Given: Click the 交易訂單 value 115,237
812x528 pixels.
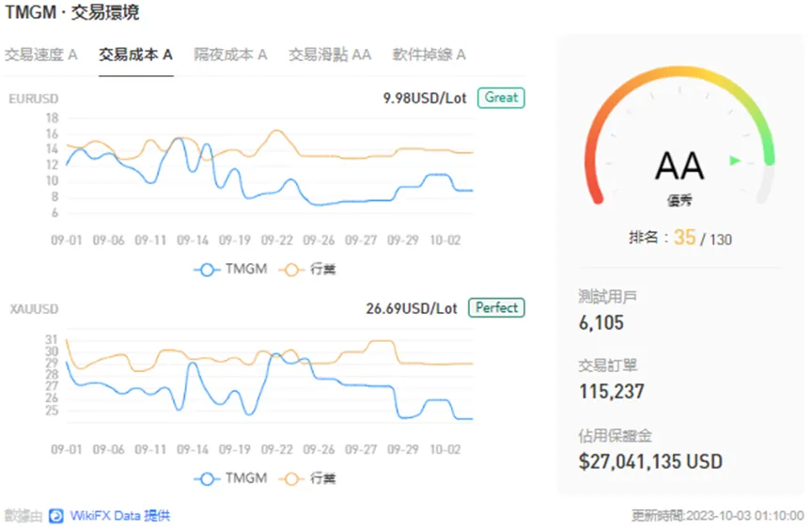Looking at the screenshot, I should point(612,392).
